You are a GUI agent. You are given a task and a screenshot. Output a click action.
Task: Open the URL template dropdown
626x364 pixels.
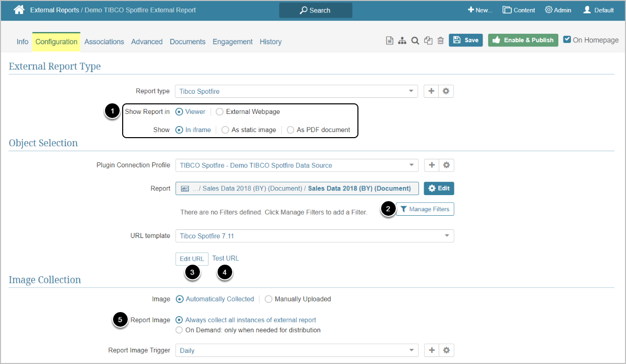click(314, 236)
